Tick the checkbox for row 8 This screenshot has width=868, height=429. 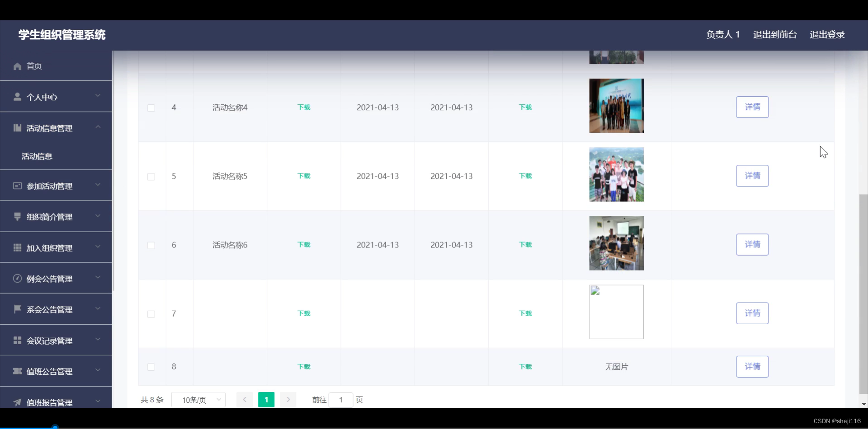click(x=151, y=367)
